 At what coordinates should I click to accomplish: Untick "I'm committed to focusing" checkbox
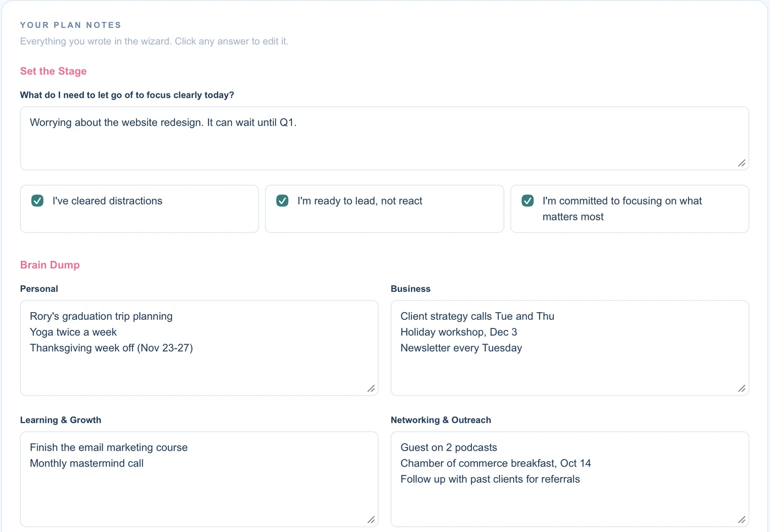tap(527, 201)
